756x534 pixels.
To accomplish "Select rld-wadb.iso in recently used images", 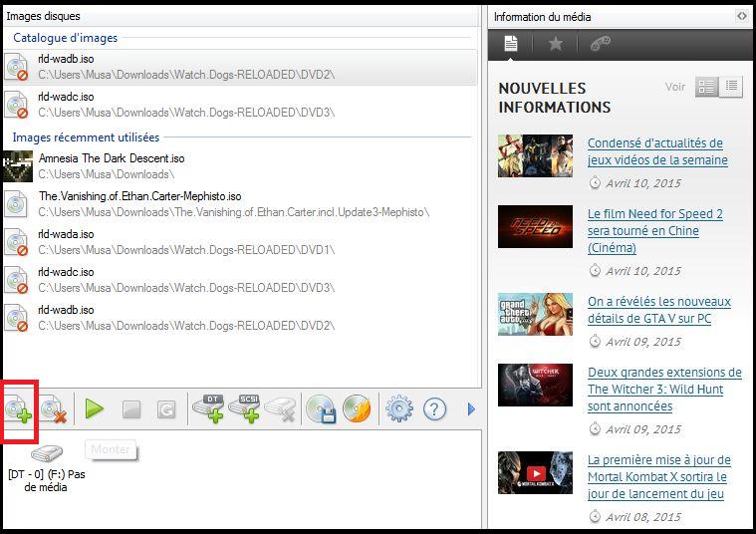I will coord(241,318).
